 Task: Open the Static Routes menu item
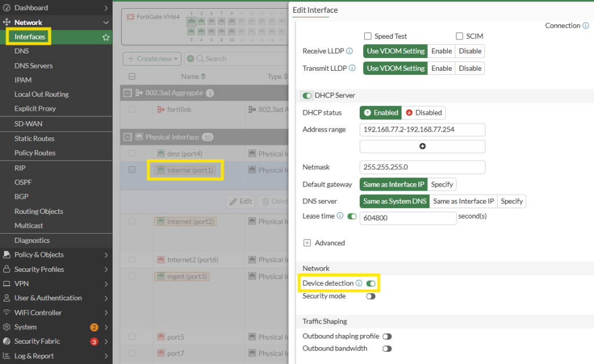[34, 139]
